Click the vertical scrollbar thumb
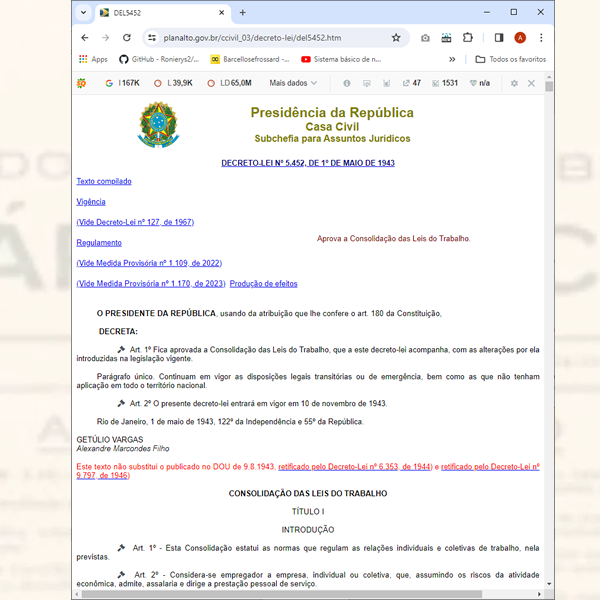 click(549, 87)
